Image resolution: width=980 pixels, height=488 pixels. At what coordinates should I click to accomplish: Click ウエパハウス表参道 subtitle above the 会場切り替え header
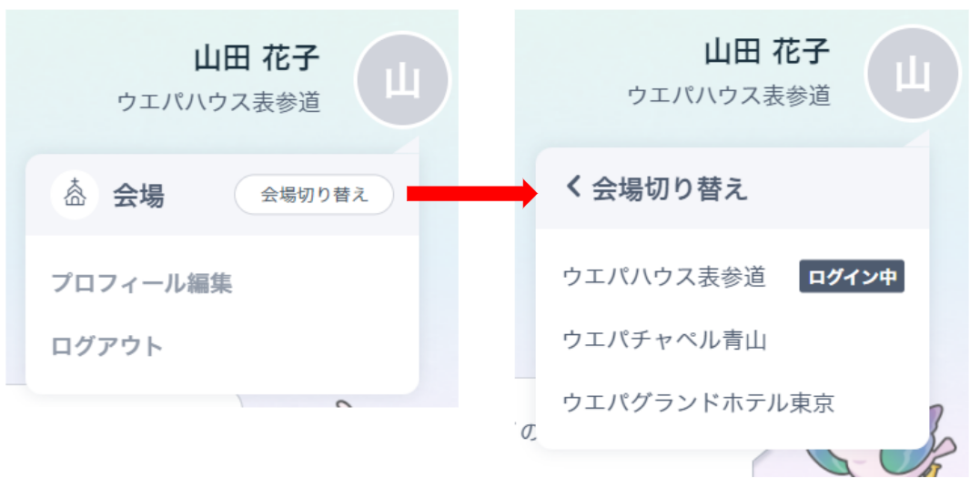coord(729,95)
